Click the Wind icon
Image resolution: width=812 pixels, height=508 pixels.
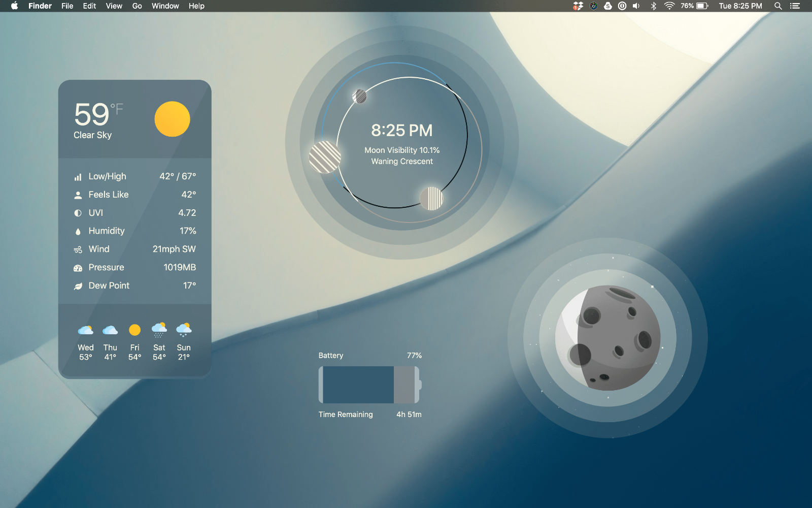(78, 250)
